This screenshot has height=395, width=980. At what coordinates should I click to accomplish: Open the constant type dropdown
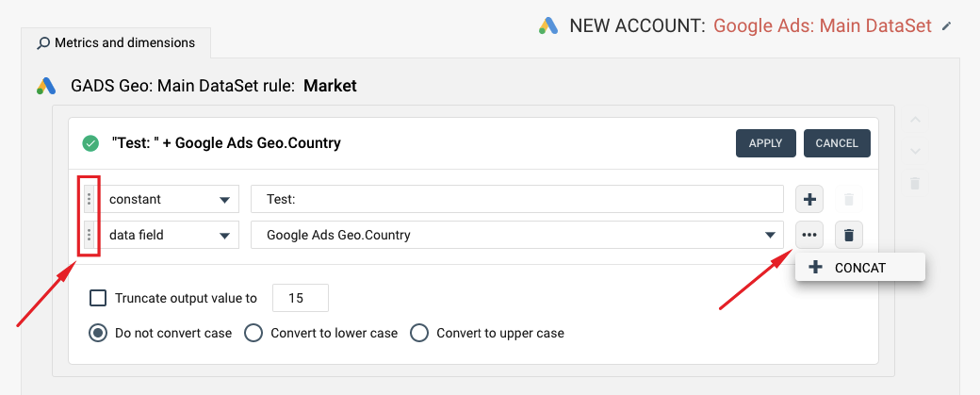tap(170, 199)
